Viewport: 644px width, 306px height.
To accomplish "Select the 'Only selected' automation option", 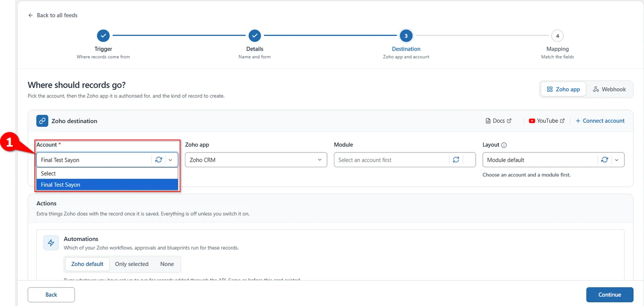I will click(x=132, y=264).
